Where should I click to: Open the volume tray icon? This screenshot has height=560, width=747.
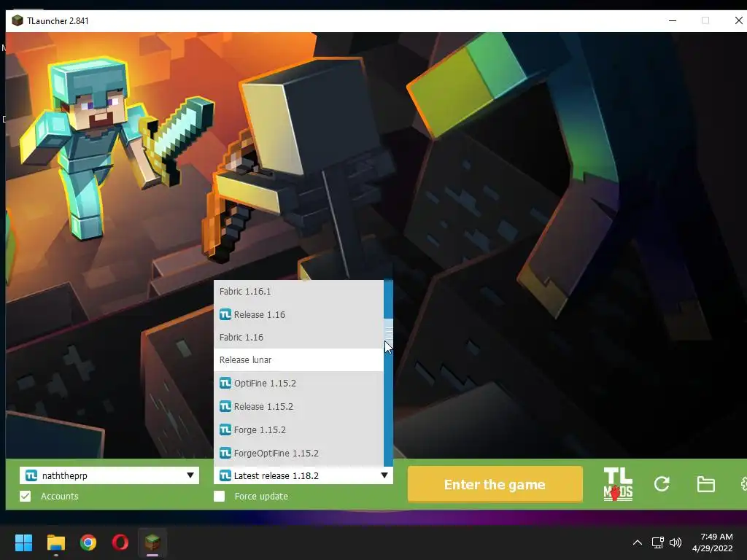click(x=676, y=542)
